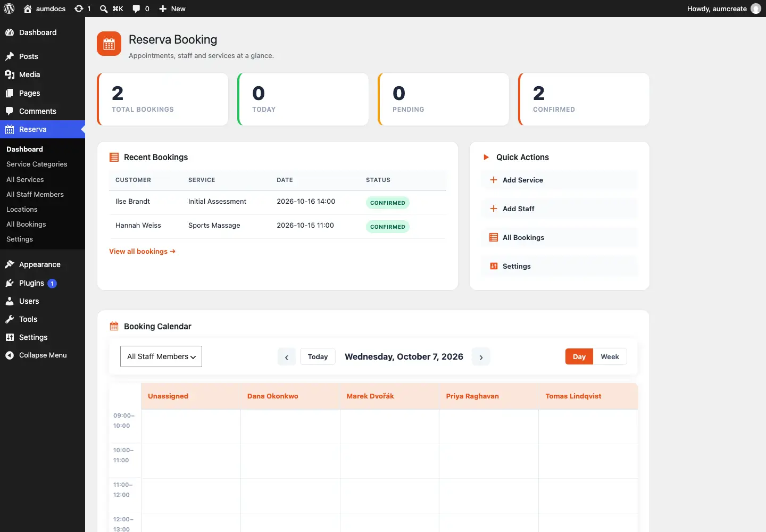Image resolution: width=766 pixels, height=532 pixels.
Task: Click the Appearance brush icon
Action: click(10, 264)
